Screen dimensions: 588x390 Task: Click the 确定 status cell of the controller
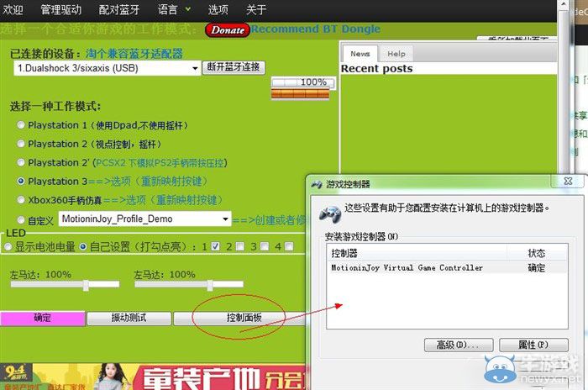537,268
